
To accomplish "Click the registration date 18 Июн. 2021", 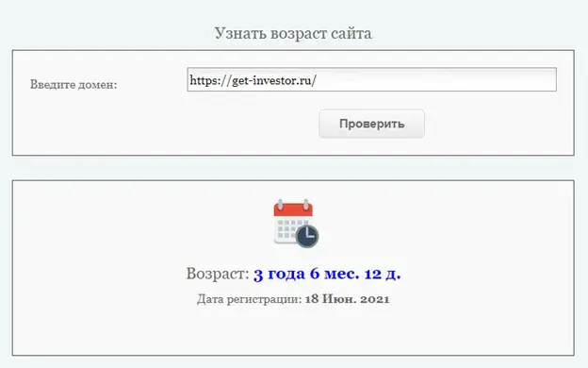I will tap(348, 299).
